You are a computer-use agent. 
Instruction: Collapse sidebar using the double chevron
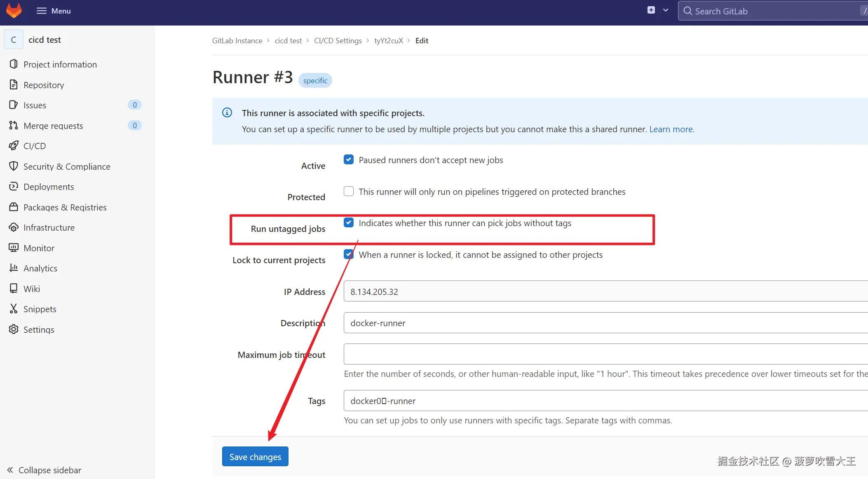tap(10, 470)
